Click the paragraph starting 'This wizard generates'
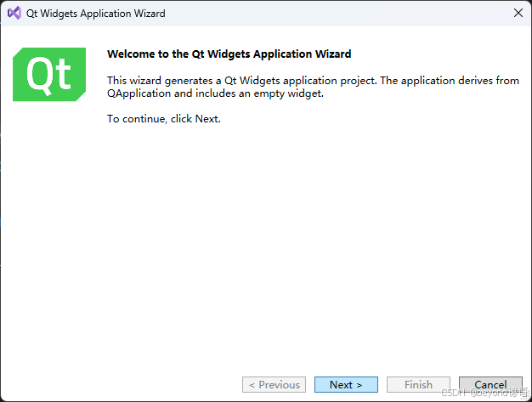 pos(313,87)
